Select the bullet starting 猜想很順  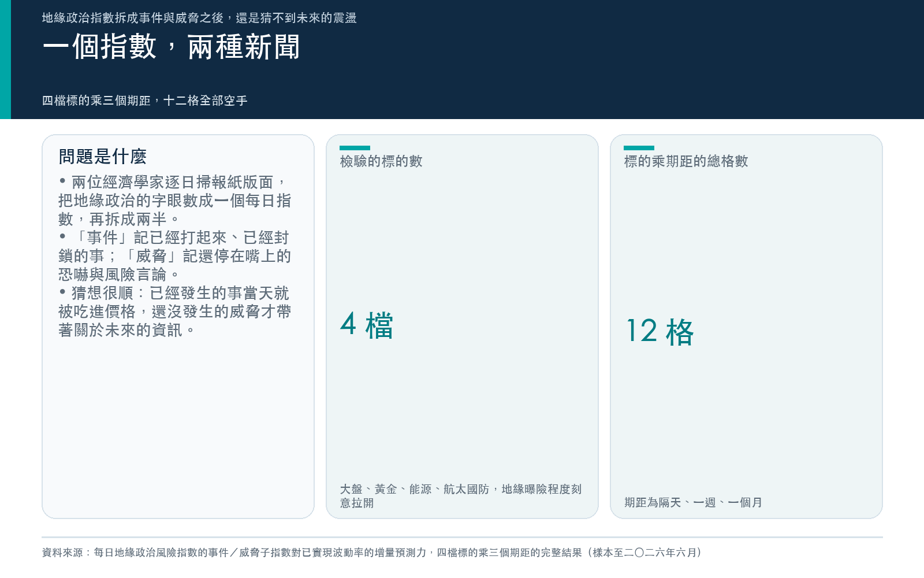click(174, 312)
